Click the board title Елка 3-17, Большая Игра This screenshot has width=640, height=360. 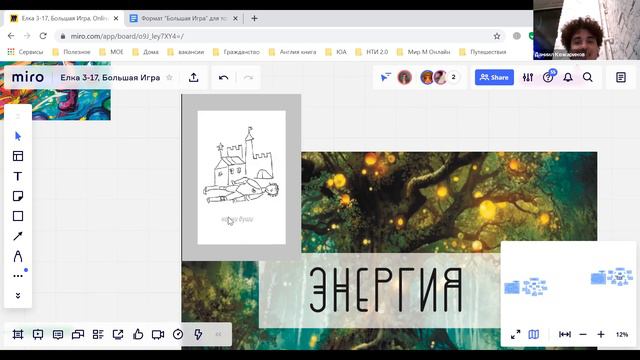110,78
